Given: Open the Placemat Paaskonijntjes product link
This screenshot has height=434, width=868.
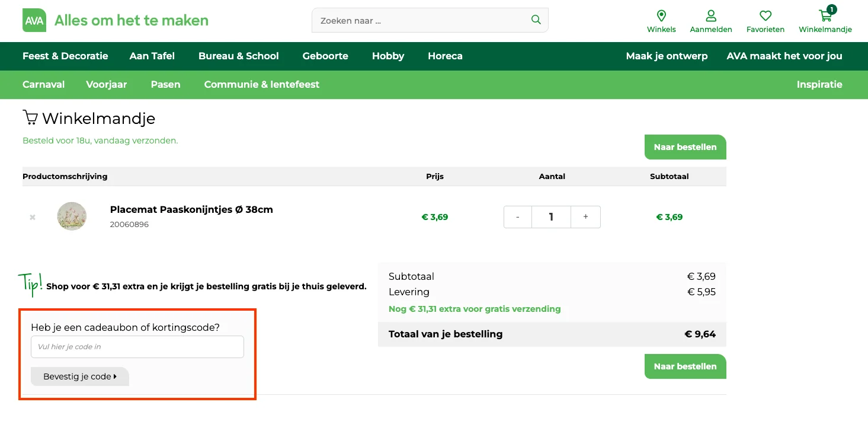Looking at the screenshot, I should (191, 209).
